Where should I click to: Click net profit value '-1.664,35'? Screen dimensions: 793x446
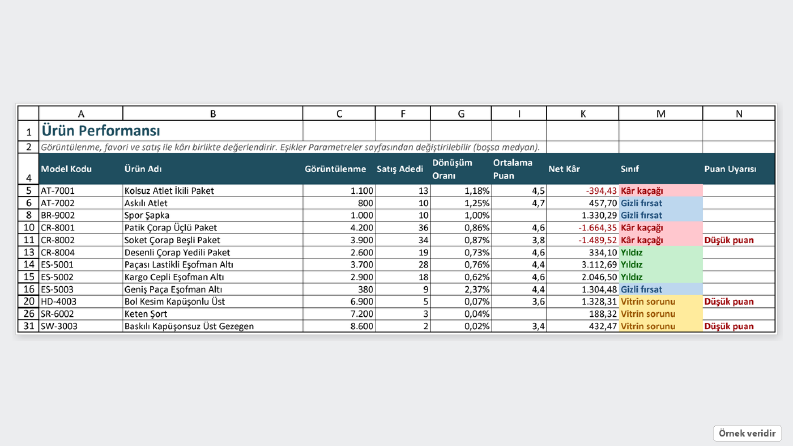tap(583, 228)
